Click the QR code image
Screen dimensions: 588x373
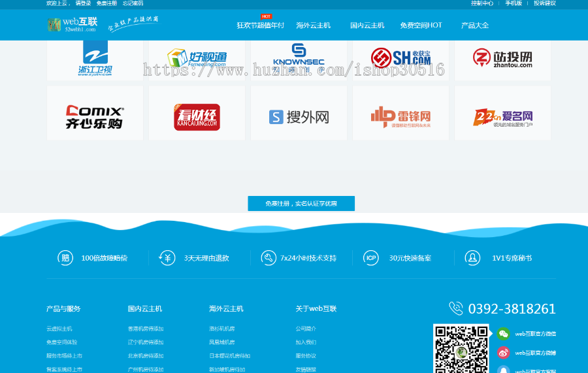click(x=461, y=349)
